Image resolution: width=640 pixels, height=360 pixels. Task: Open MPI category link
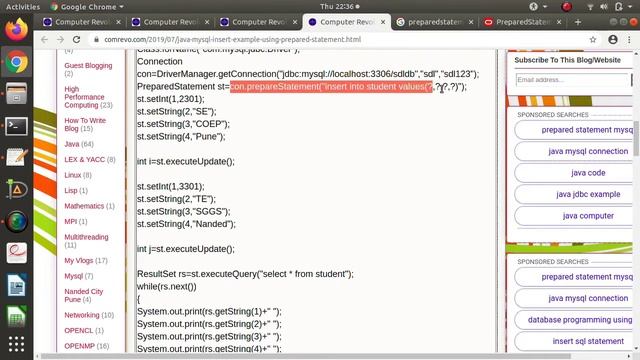[x=71, y=221]
